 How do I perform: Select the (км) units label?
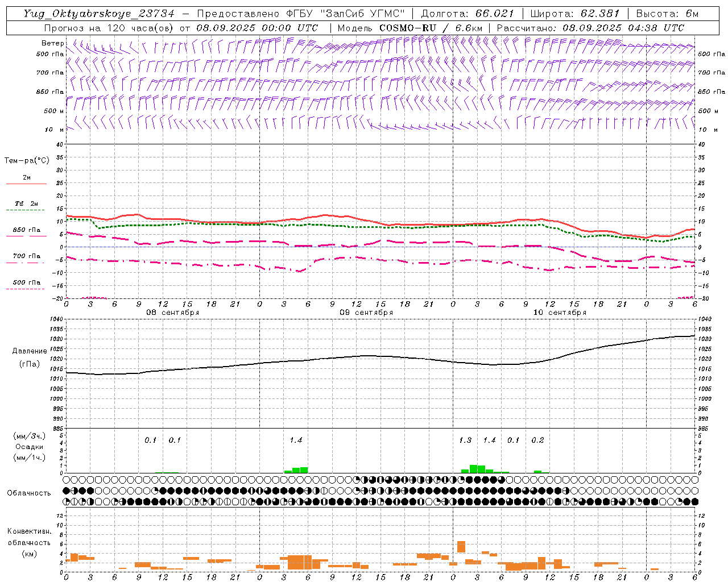coord(29,554)
